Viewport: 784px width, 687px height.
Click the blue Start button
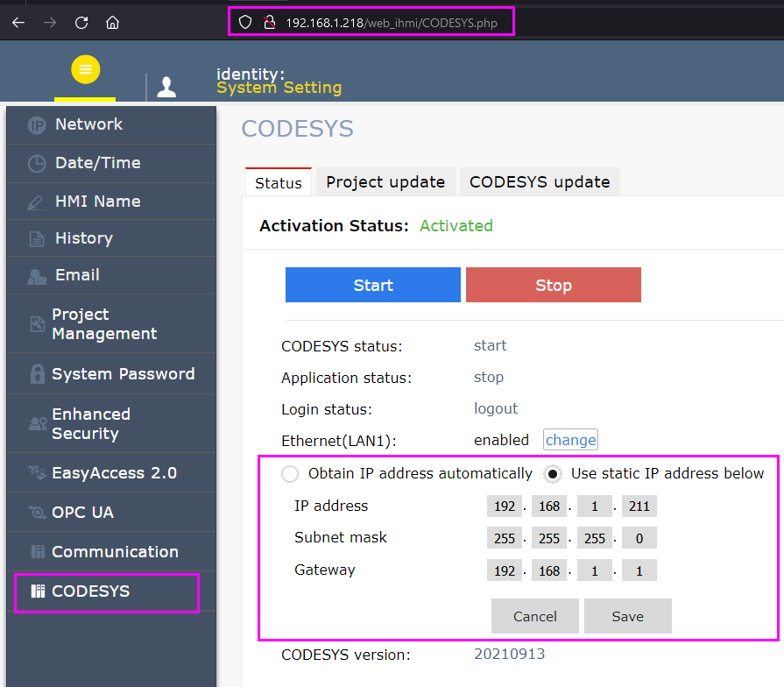(x=373, y=285)
